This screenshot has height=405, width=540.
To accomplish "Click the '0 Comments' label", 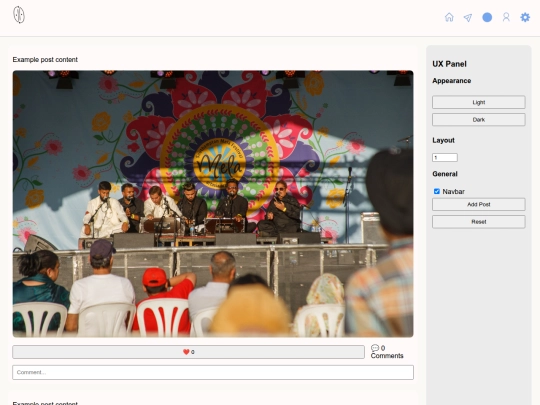I will (387, 352).
